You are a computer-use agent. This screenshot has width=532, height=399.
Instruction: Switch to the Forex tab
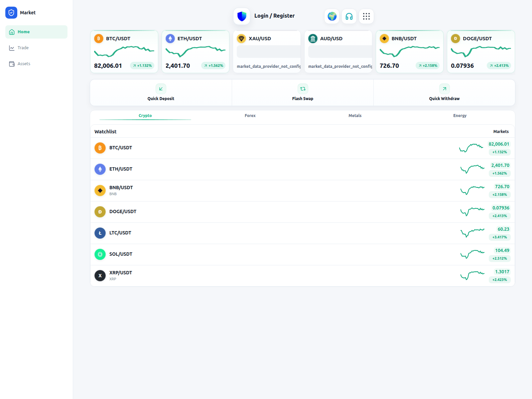[x=250, y=116]
